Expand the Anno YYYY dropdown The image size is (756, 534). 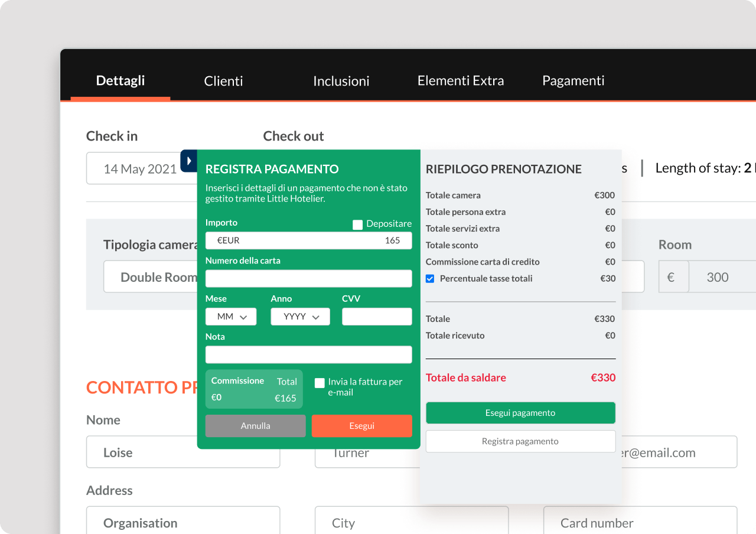[300, 317]
